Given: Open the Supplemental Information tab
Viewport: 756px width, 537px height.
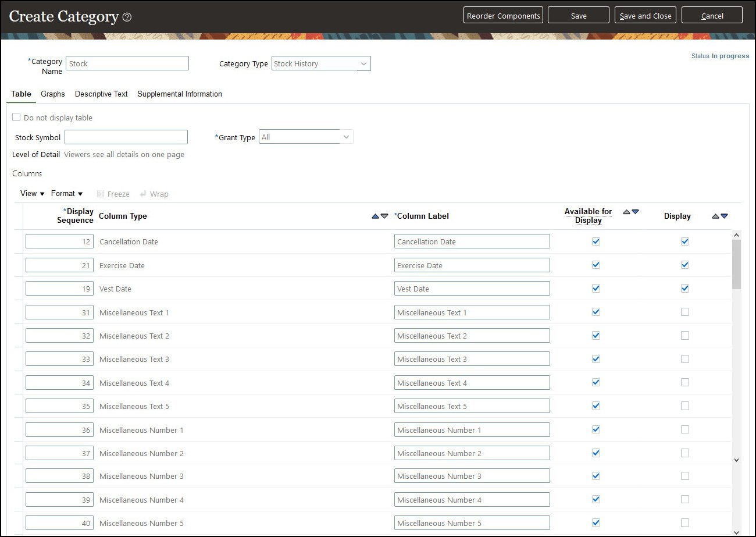Looking at the screenshot, I should 180,94.
